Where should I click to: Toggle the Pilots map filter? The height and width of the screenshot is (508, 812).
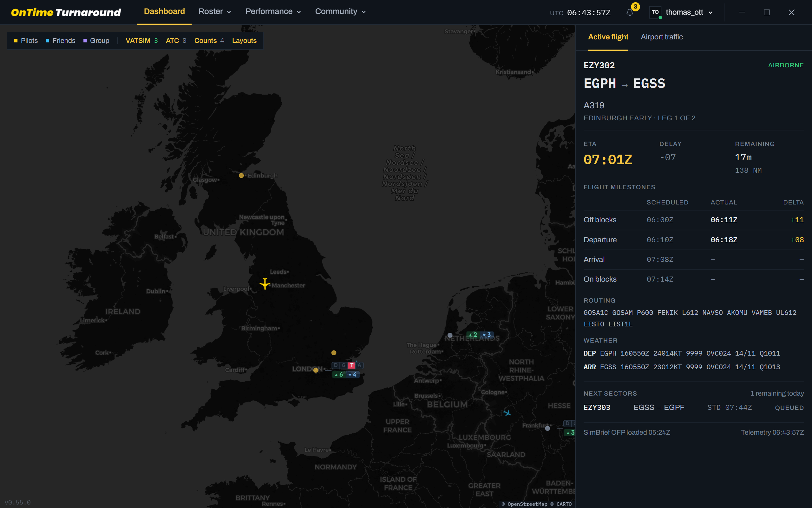(x=26, y=41)
